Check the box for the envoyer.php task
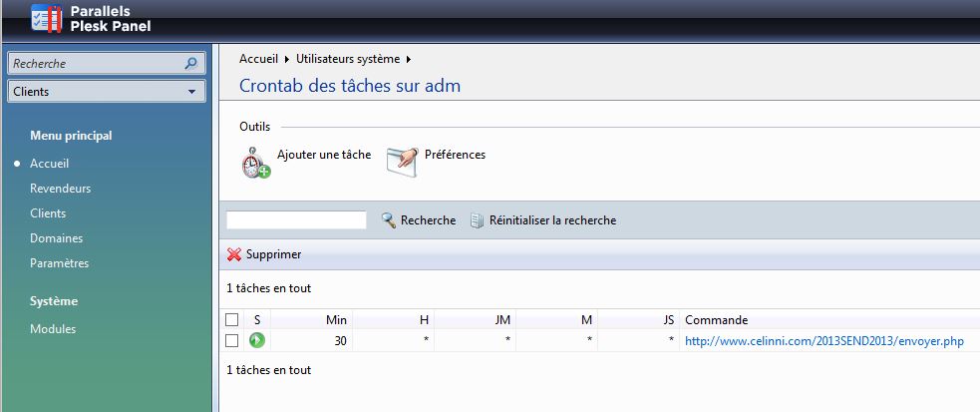This screenshot has height=412, width=980. 232,341
